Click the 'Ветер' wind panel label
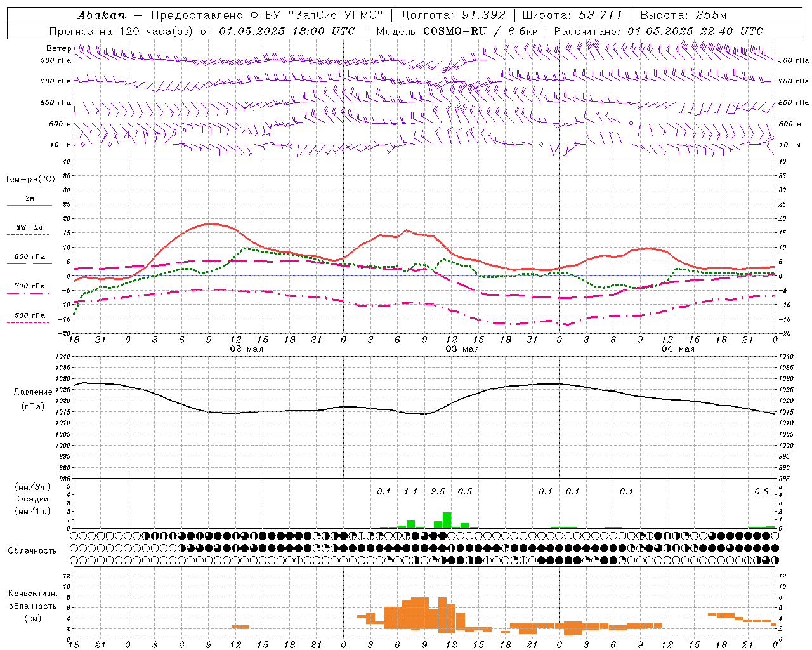 coord(59,48)
